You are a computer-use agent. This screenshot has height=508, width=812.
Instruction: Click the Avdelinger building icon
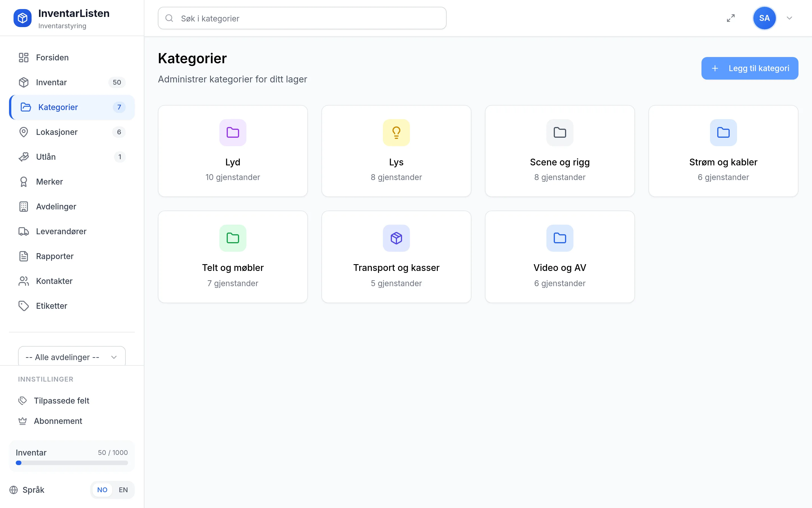23,207
